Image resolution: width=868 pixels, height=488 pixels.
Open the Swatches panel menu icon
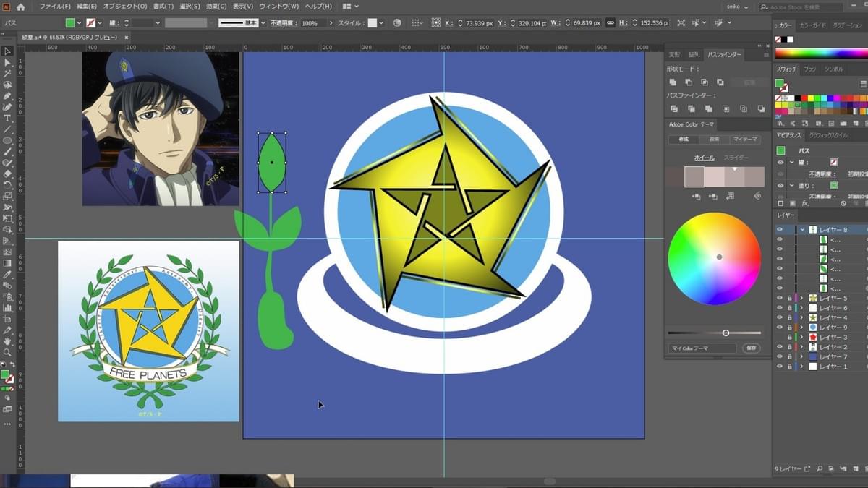coord(863,84)
